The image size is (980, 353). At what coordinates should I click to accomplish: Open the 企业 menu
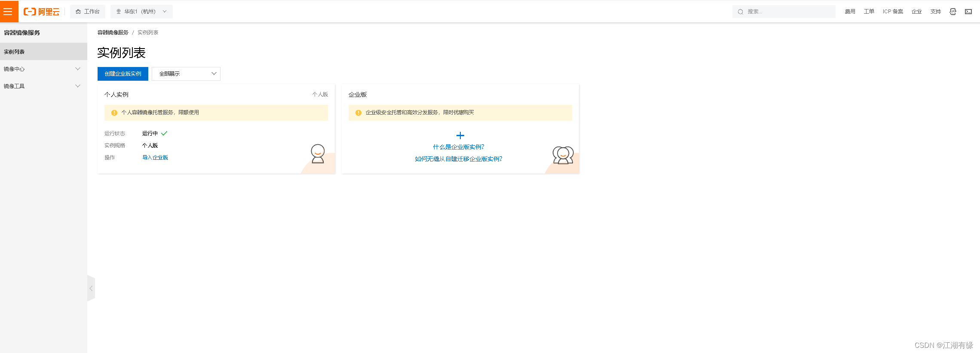pos(916,12)
